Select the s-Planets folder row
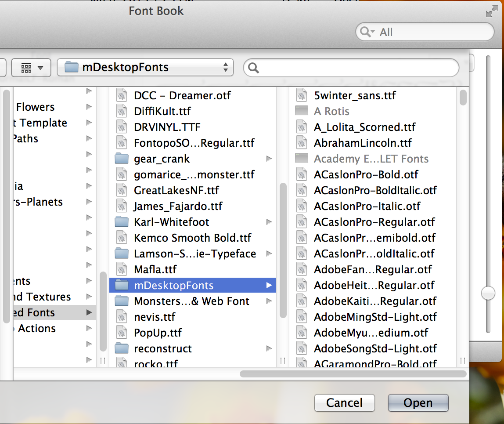This screenshot has width=504, height=424. click(x=54, y=202)
